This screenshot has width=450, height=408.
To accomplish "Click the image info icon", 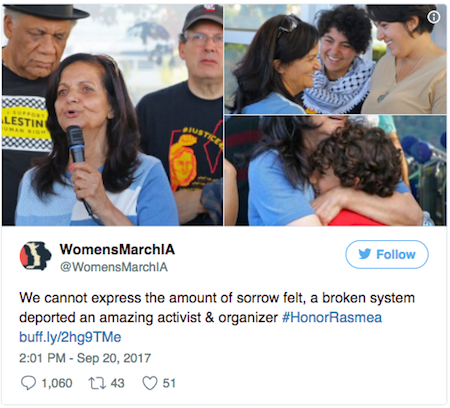I will pos(434,17).
